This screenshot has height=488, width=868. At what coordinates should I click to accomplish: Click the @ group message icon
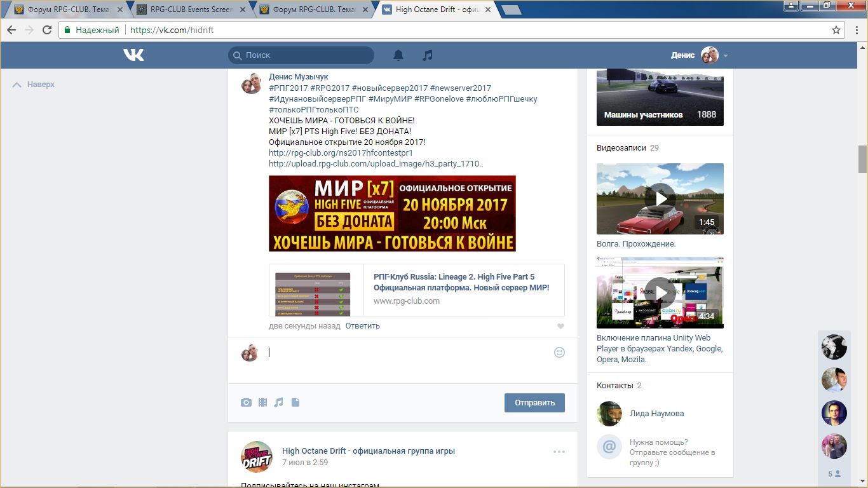609,447
